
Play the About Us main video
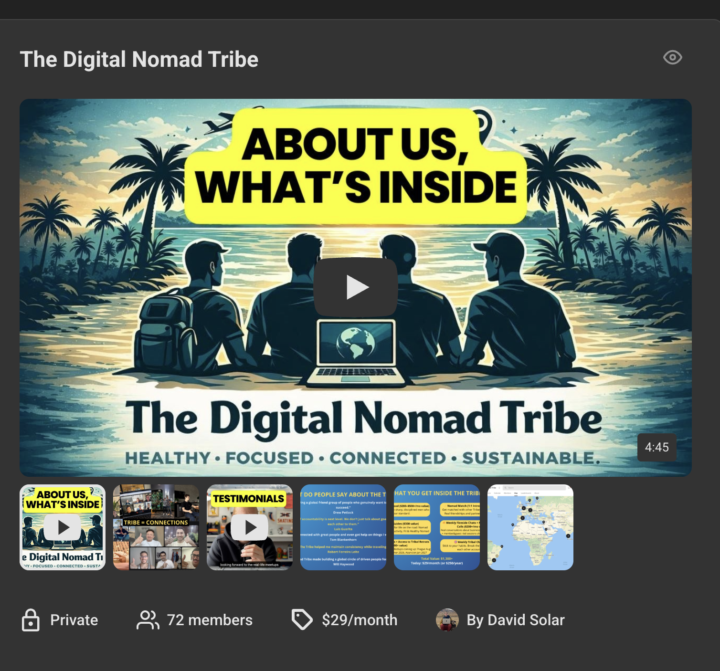click(x=356, y=287)
